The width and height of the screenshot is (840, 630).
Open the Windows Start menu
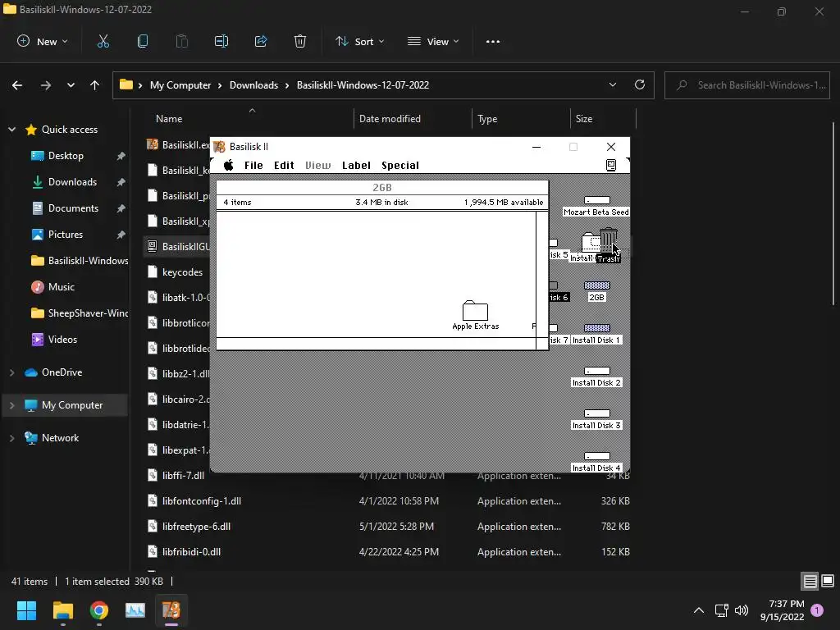26,610
